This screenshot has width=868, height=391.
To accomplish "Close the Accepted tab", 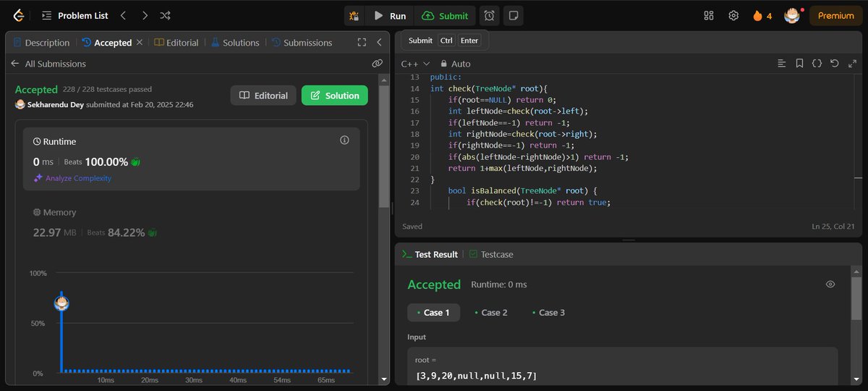I will point(140,43).
